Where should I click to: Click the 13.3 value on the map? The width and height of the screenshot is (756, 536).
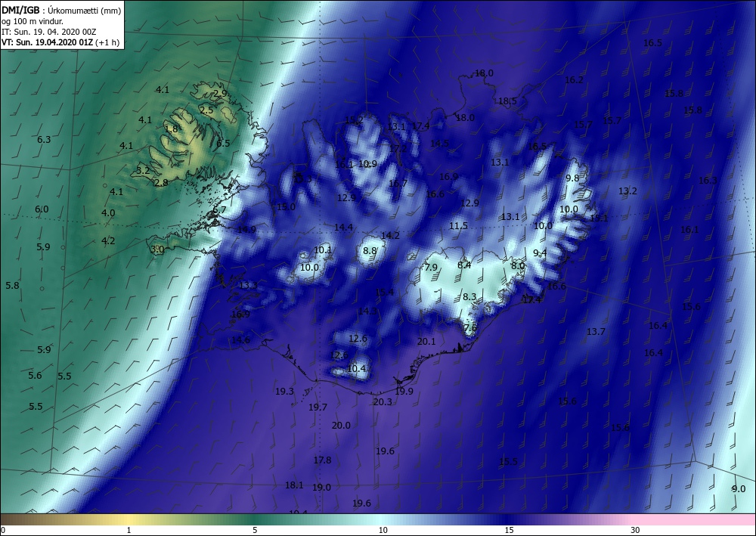248,285
